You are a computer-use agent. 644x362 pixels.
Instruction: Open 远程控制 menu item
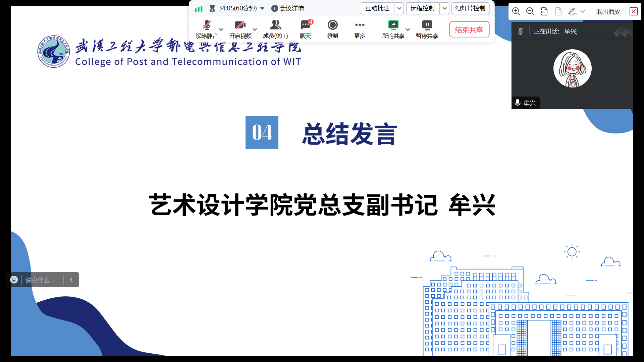coord(423,8)
